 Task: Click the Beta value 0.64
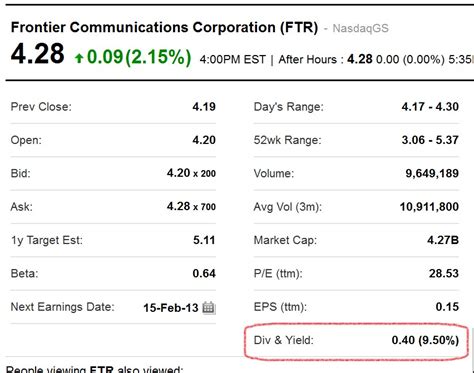(x=204, y=273)
